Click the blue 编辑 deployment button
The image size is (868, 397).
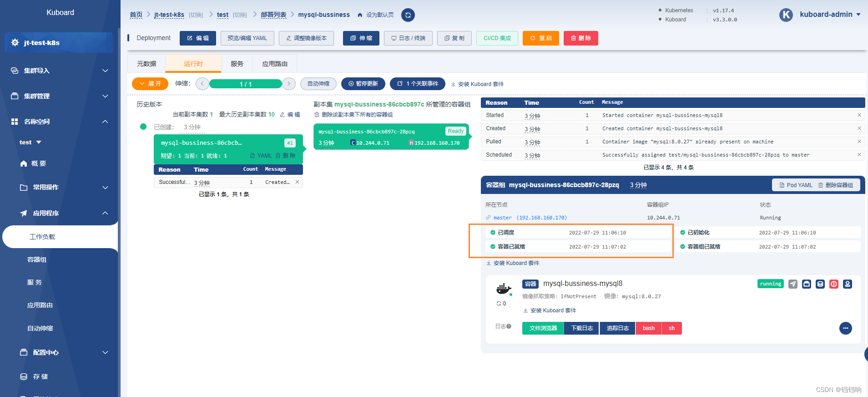click(198, 38)
